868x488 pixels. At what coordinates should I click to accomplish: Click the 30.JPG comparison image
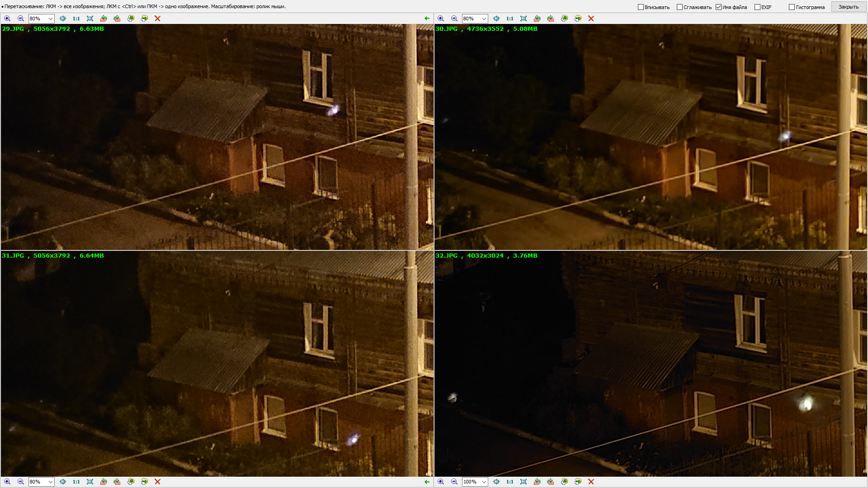point(651,137)
